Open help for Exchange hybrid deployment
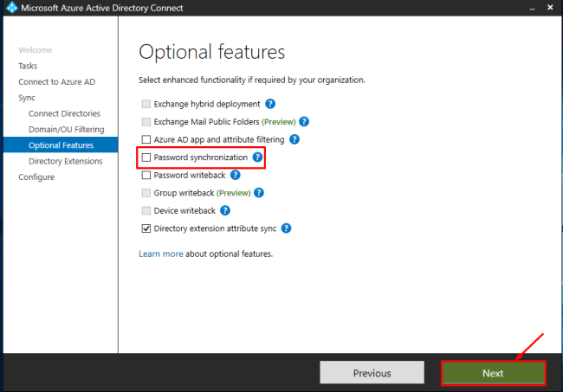 click(x=270, y=104)
